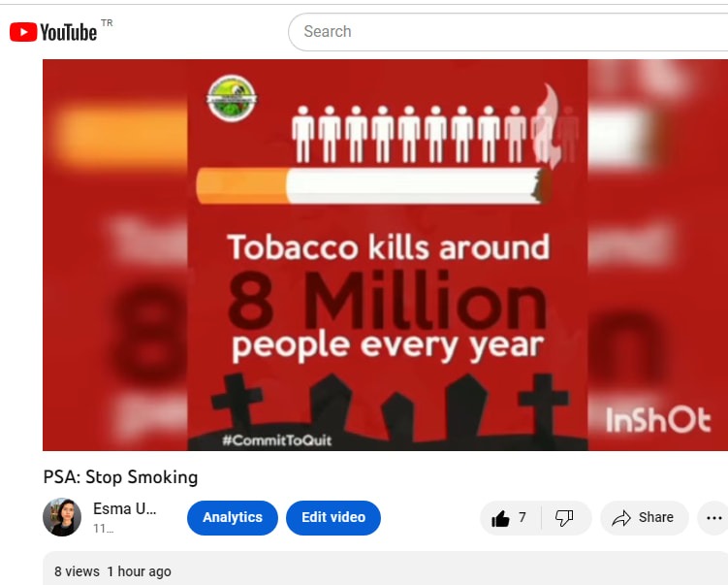Image resolution: width=728 pixels, height=585 pixels.
Task: Expand the description showing 8 views
Action: (x=386, y=569)
